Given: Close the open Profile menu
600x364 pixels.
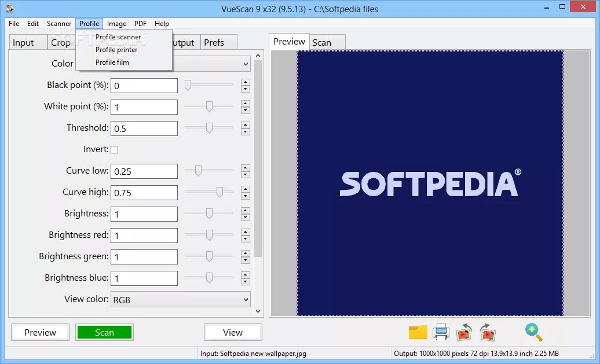Looking at the screenshot, I should tap(89, 24).
